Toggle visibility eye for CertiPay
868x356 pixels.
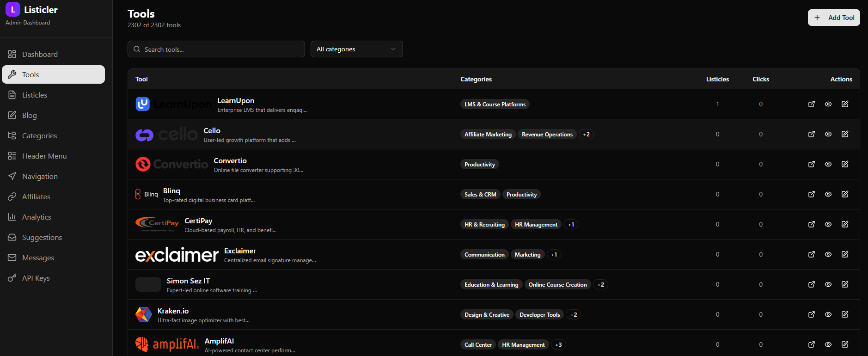[828, 224]
